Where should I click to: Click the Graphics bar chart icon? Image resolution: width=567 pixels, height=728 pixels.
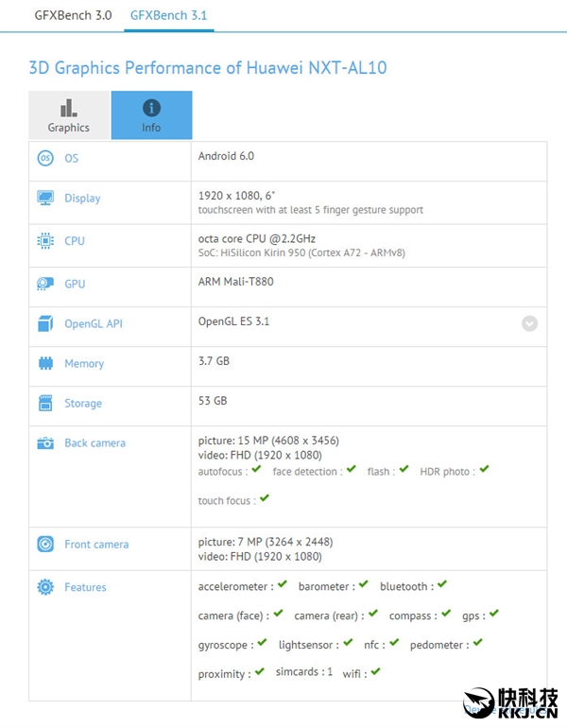click(69, 108)
